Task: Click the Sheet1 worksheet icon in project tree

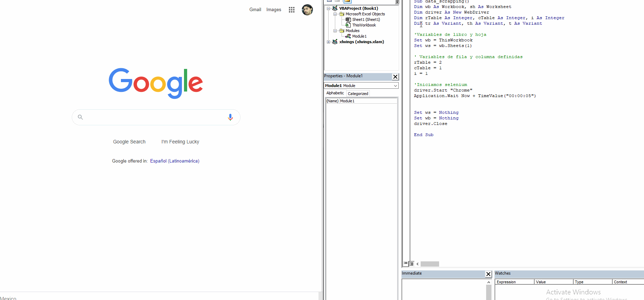Action: coord(348,19)
